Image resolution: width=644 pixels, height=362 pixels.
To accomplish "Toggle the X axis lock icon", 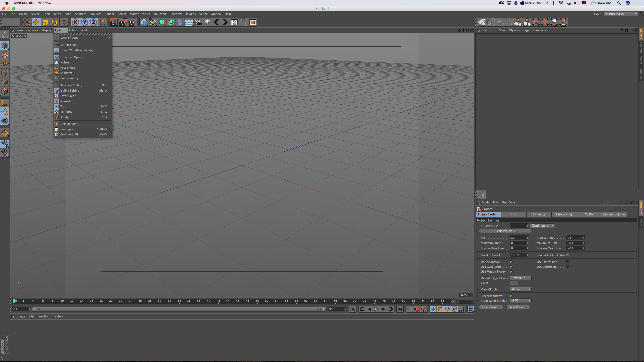I will coord(75,22).
